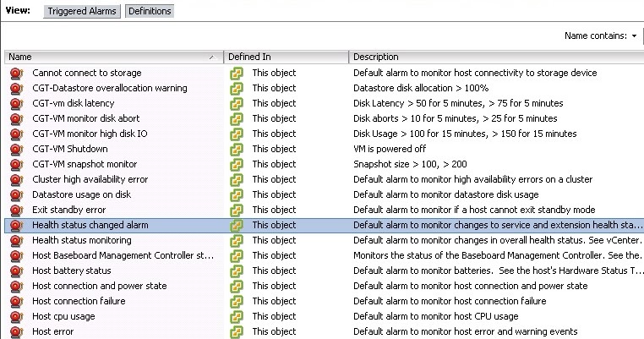Select Host Baseboard Management Controller status alarm

123,255
